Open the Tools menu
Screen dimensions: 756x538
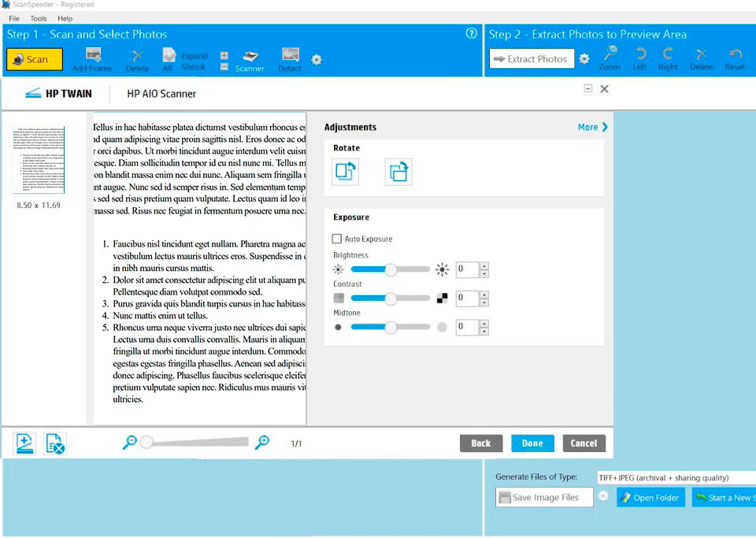point(37,17)
